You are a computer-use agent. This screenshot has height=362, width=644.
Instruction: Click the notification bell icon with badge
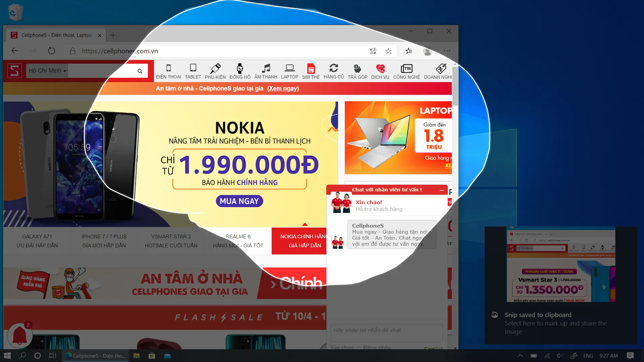coord(19,335)
